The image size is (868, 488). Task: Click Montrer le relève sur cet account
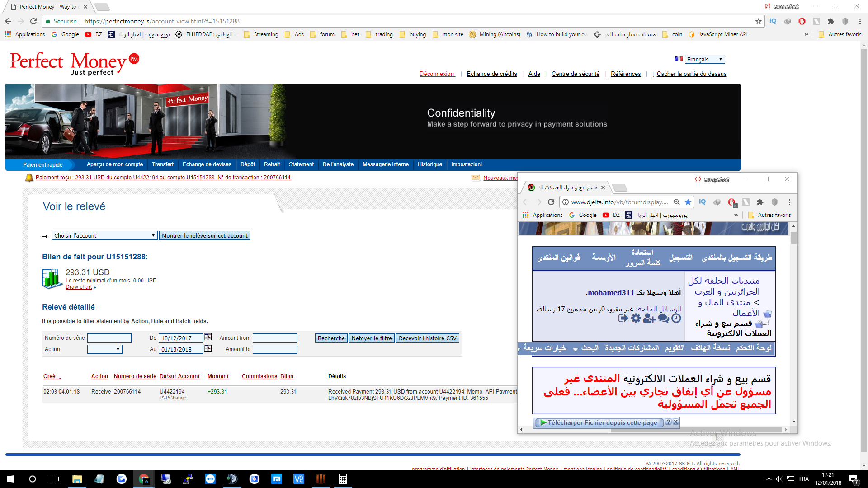(x=205, y=235)
